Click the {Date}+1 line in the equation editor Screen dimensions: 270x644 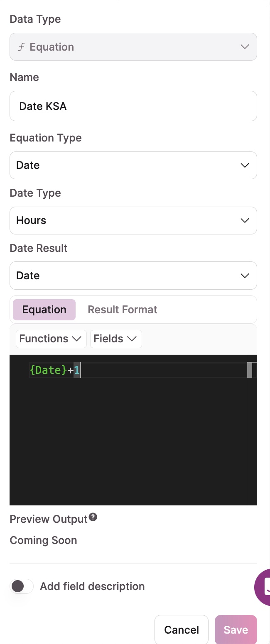click(55, 370)
